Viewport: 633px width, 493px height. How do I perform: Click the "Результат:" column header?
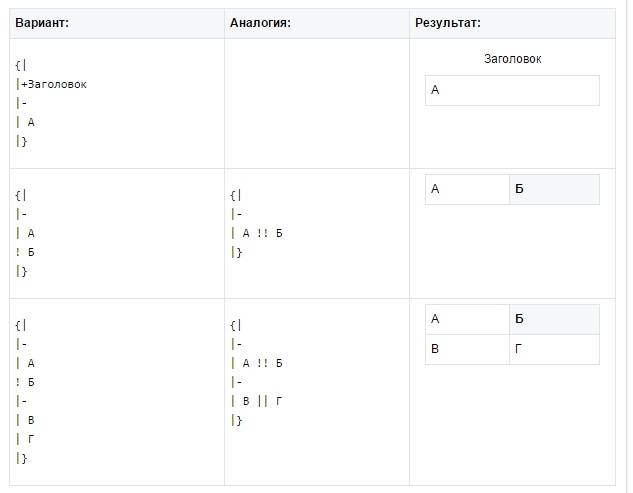point(448,23)
